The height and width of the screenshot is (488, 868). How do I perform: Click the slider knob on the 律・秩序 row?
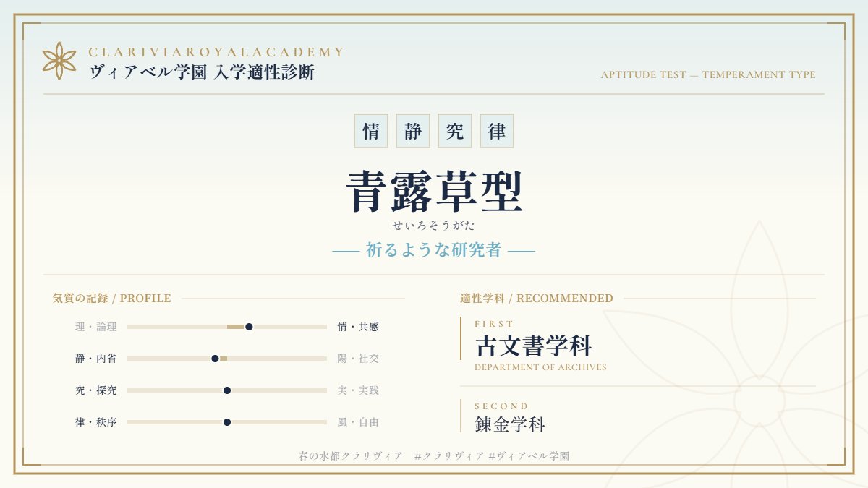point(227,422)
